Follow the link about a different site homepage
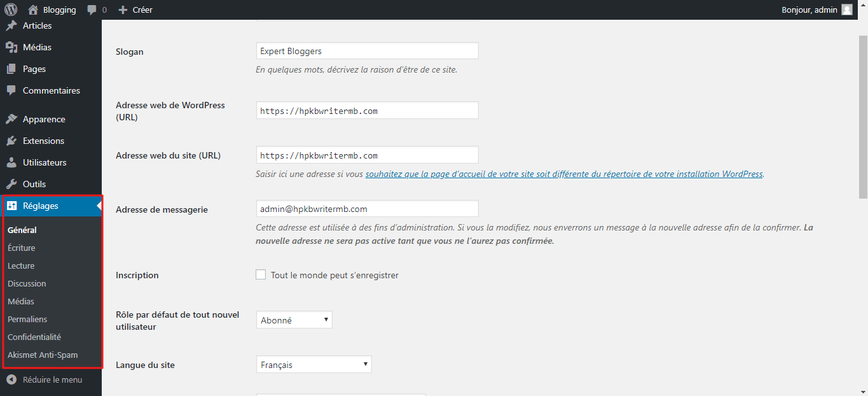Screen dimensions: 868x396 click(x=564, y=174)
